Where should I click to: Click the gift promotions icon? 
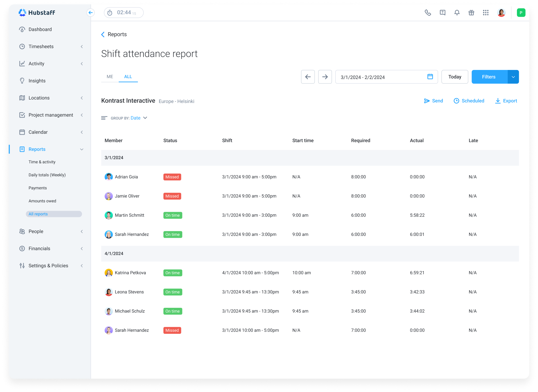(471, 12)
